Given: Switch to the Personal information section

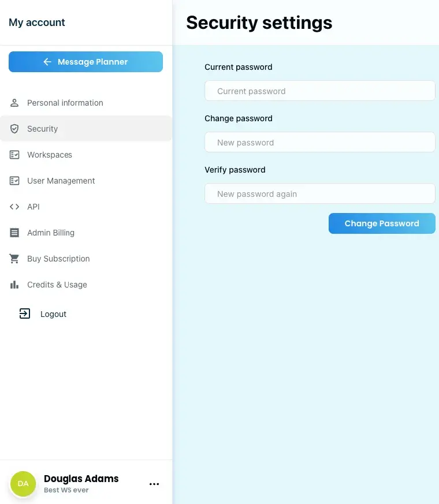Looking at the screenshot, I should pos(65,102).
